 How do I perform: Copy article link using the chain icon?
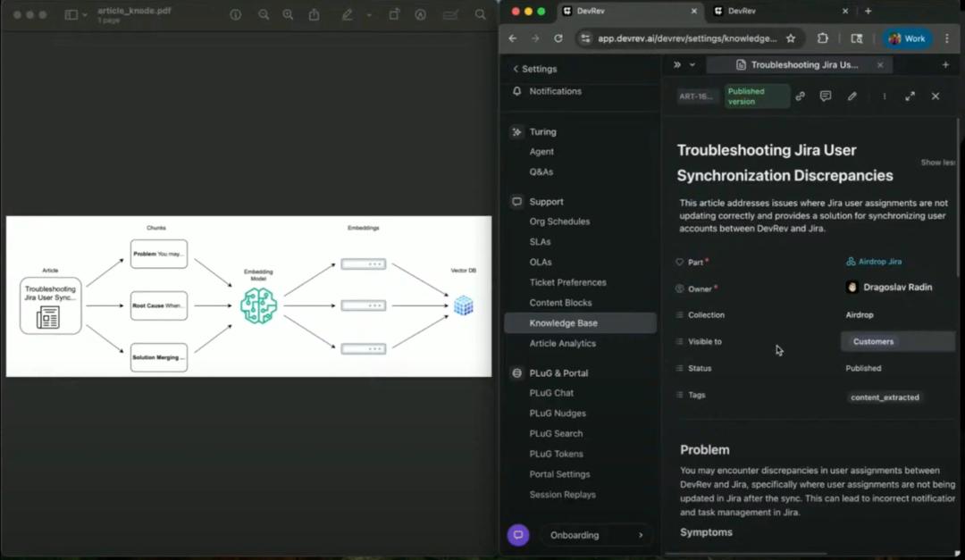tap(801, 96)
